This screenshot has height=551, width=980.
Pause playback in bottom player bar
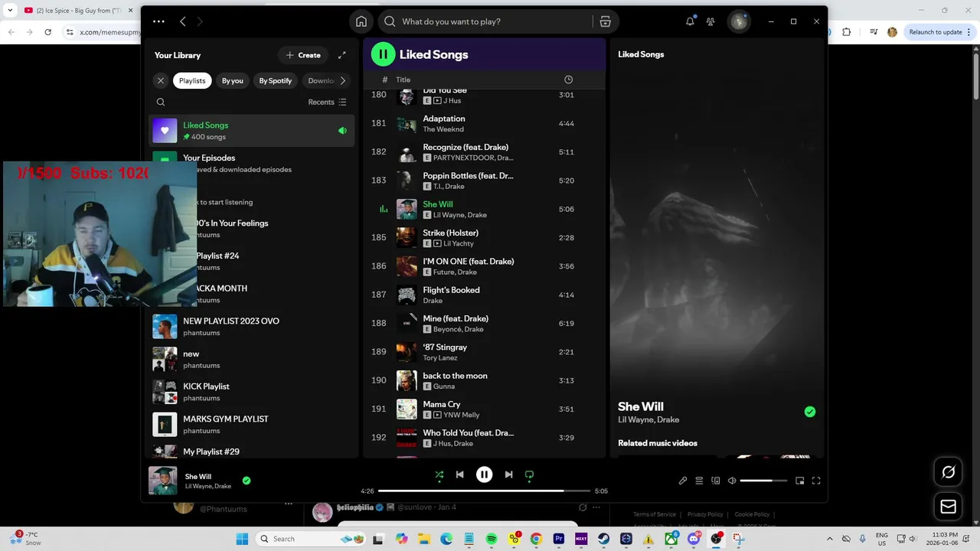pos(484,474)
